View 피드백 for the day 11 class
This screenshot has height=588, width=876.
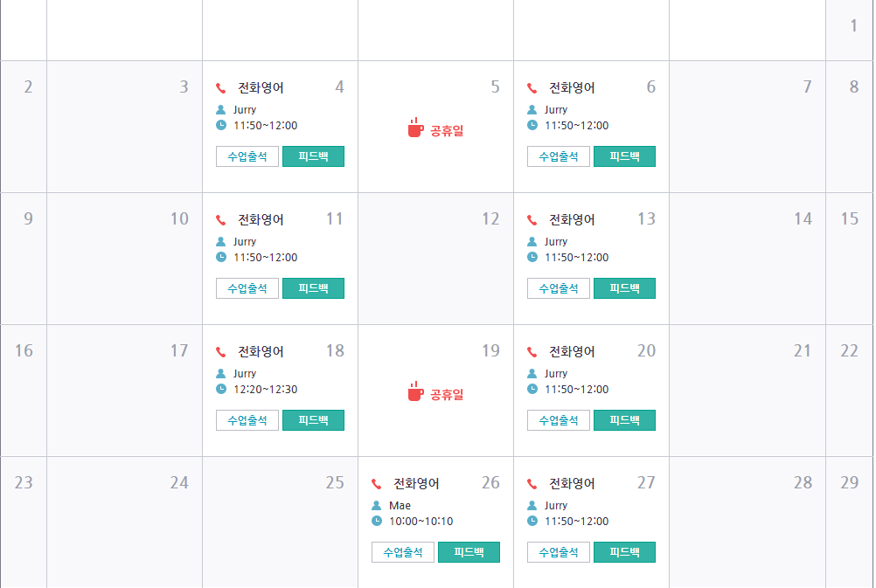coord(313,288)
